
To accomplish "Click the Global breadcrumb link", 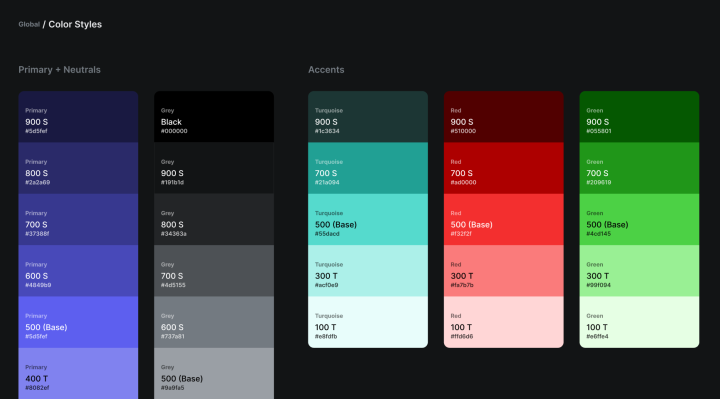I will coord(29,24).
